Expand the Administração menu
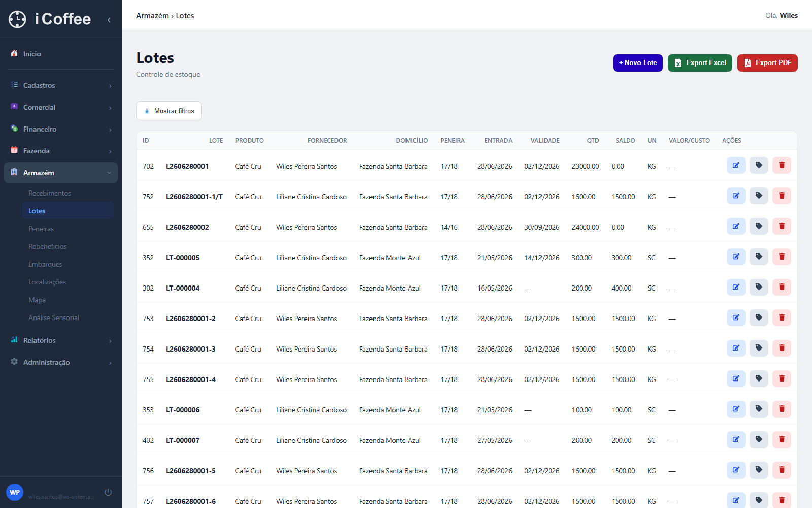Image resolution: width=812 pixels, height=508 pixels. pos(61,362)
